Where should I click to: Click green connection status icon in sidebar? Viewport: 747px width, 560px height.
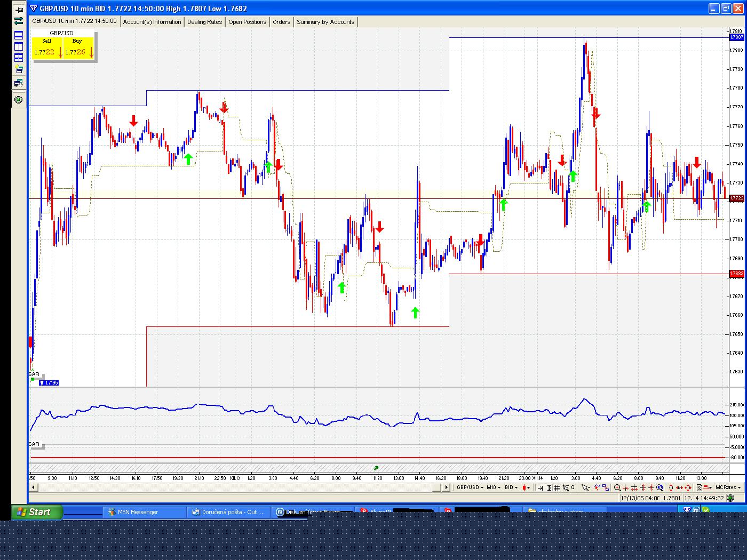pos(19,99)
